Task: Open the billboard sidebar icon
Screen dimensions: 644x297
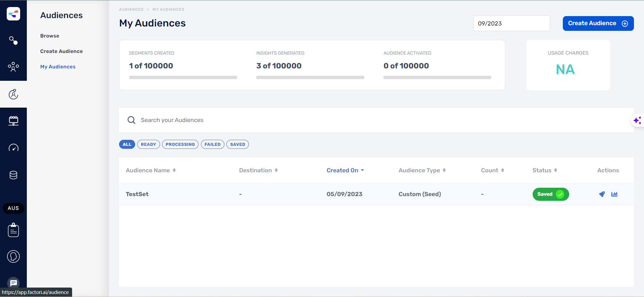Action: 13,121
